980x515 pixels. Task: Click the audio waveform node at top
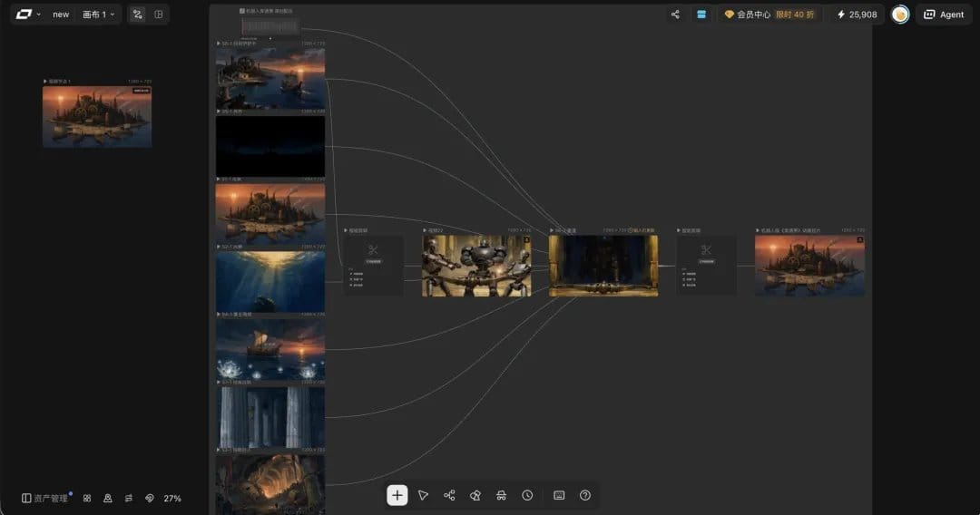tap(270, 25)
